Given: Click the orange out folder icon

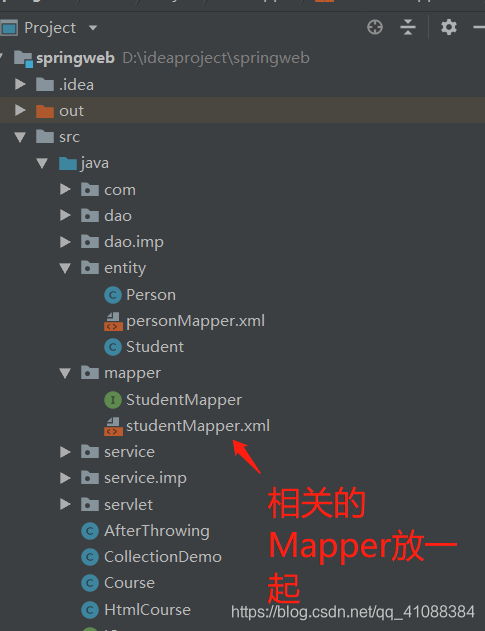Looking at the screenshot, I should pyautogui.click(x=45, y=111).
